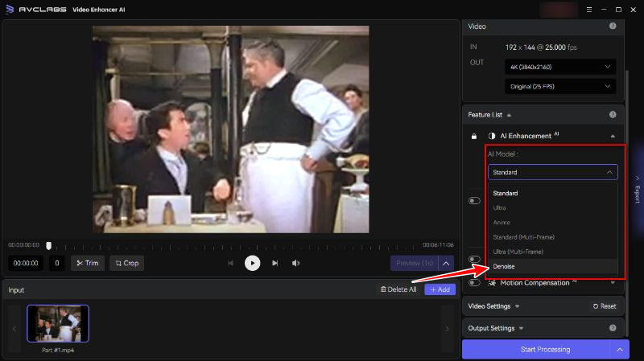The height and width of the screenshot is (361, 644).
Task: Click the 192 x 144 @ 25.000 fps text
Action: pos(541,47)
